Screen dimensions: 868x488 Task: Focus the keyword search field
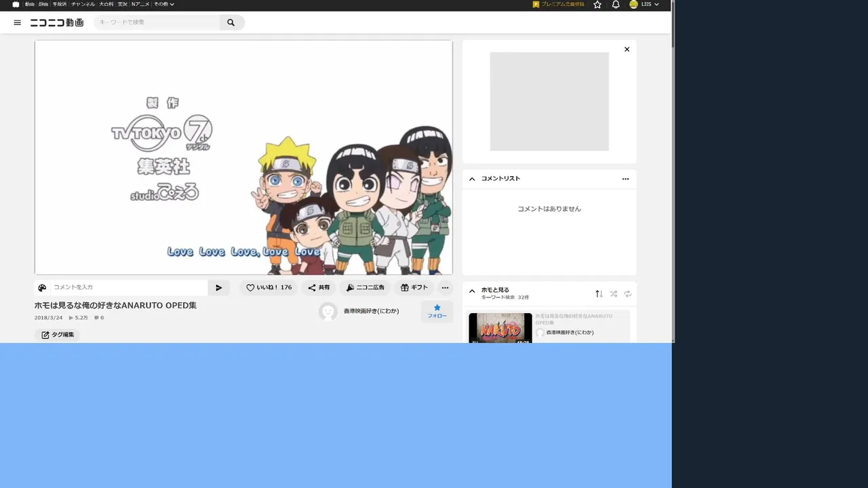point(157,22)
